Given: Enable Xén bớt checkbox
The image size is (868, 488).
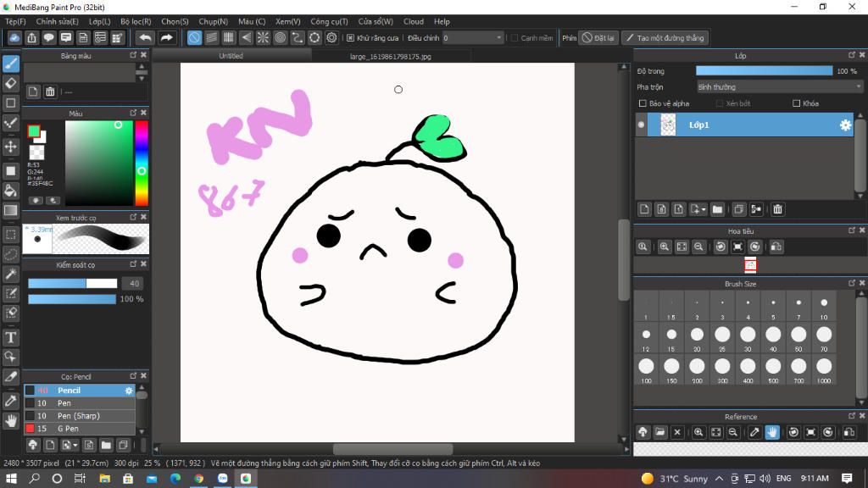Looking at the screenshot, I should point(720,103).
